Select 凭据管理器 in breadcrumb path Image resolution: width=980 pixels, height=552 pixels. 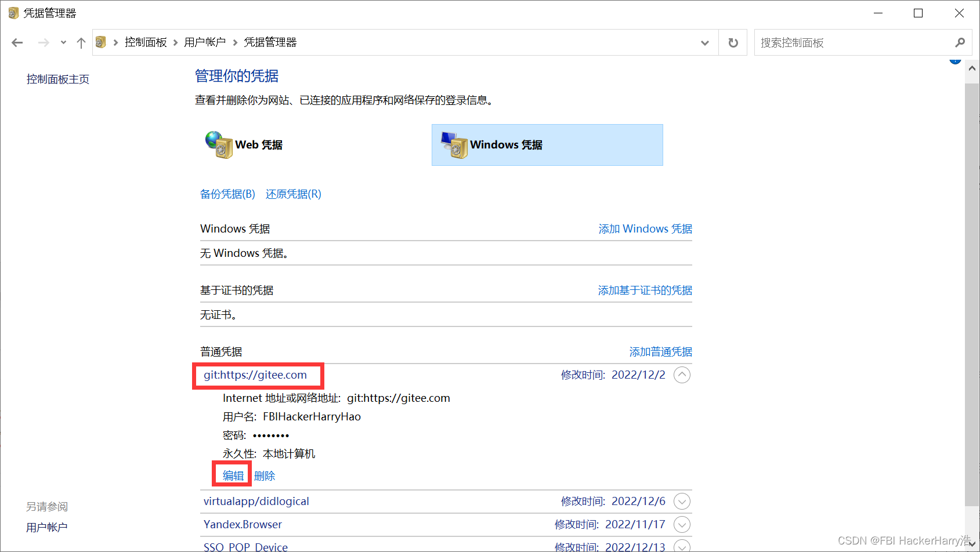270,42
